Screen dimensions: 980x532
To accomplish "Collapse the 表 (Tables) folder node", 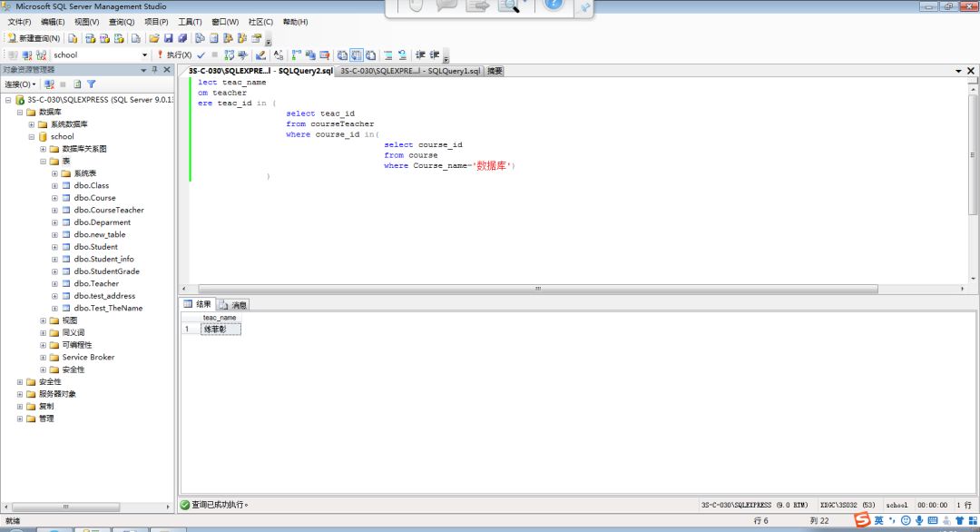I will point(43,161).
